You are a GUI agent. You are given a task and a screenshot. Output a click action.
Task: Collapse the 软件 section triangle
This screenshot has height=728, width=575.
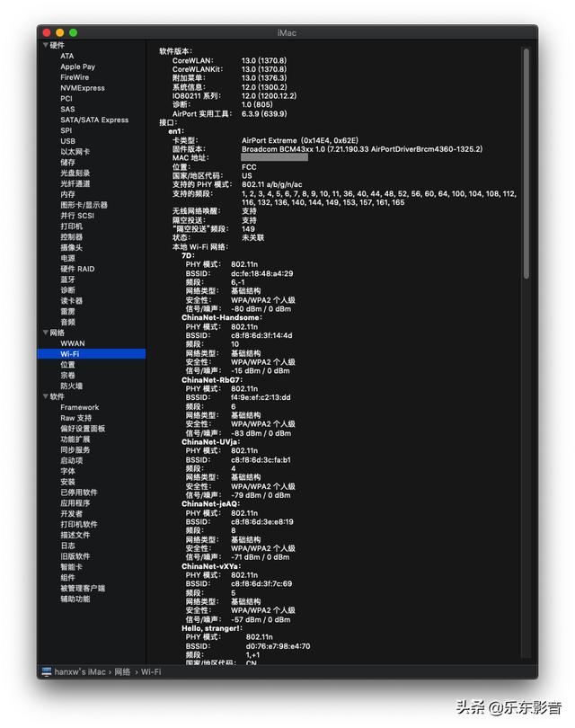click(x=46, y=396)
